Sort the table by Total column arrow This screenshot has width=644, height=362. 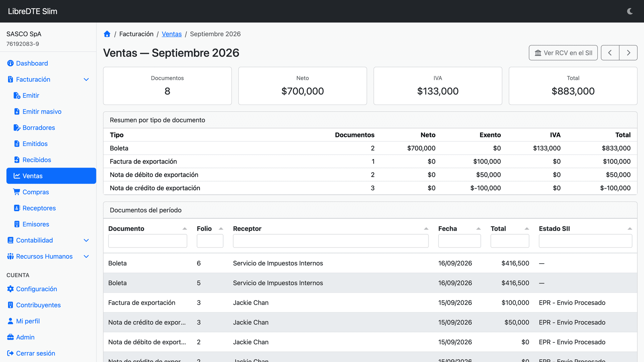[x=527, y=229]
